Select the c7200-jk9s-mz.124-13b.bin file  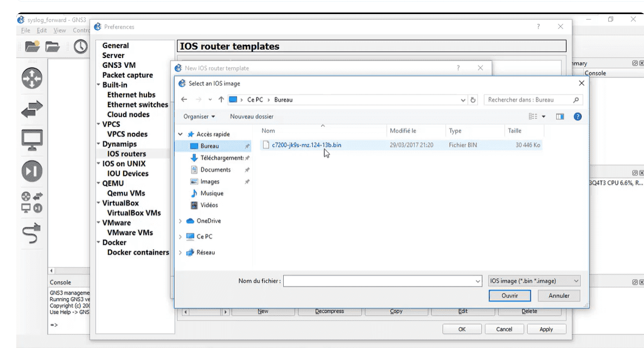(x=401, y=145)
